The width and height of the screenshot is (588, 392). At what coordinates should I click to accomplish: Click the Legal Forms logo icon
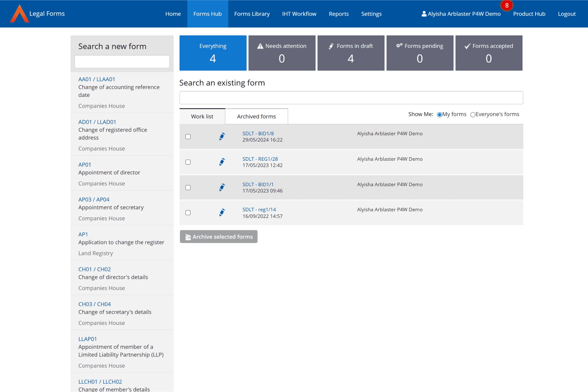point(19,13)
